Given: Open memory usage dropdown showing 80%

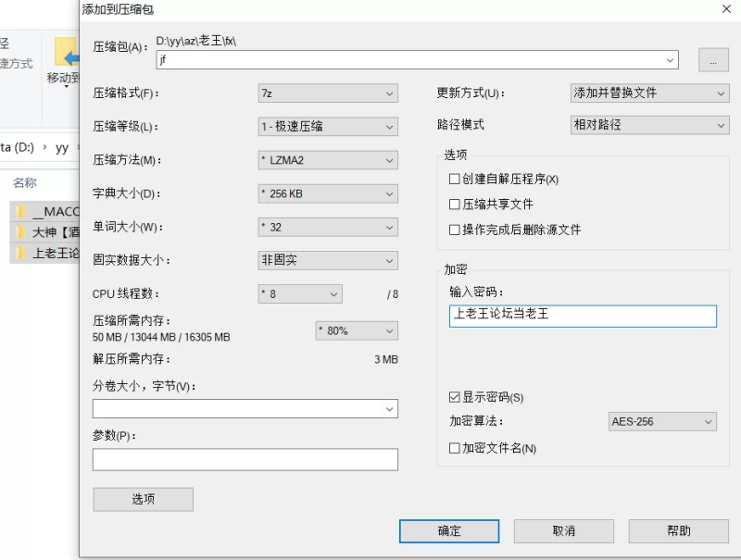Looking at the screenshot, I should click(x=357, y=330).
